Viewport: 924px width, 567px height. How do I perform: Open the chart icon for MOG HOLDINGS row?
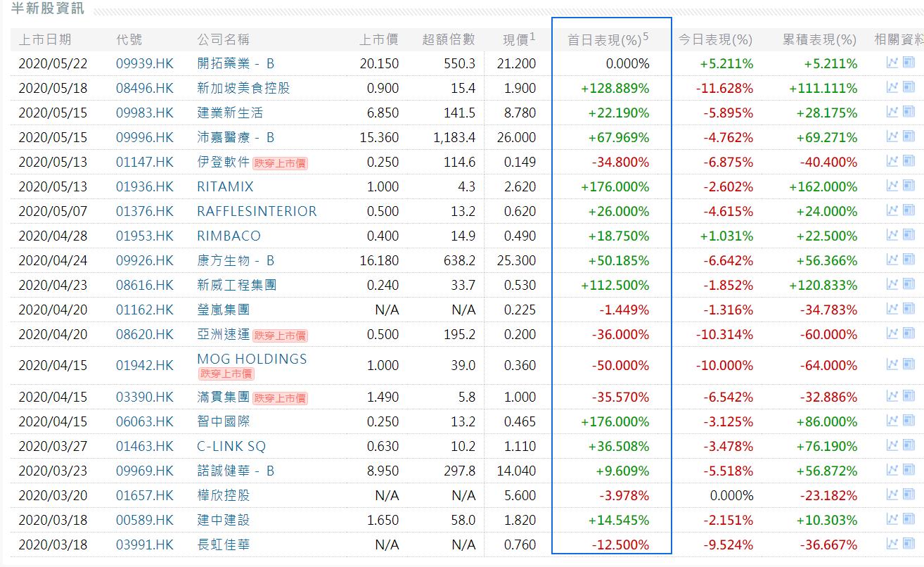click(x=892, y=364)
